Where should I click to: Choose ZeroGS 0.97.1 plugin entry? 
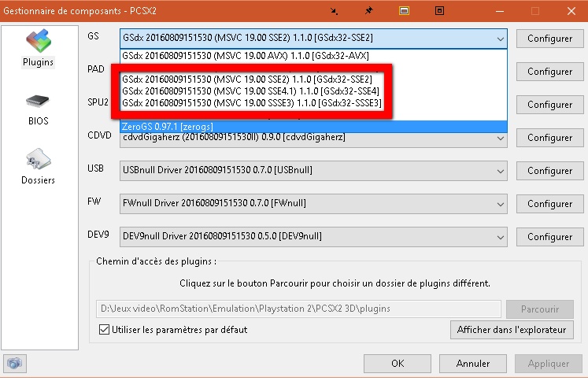[313, 127]
